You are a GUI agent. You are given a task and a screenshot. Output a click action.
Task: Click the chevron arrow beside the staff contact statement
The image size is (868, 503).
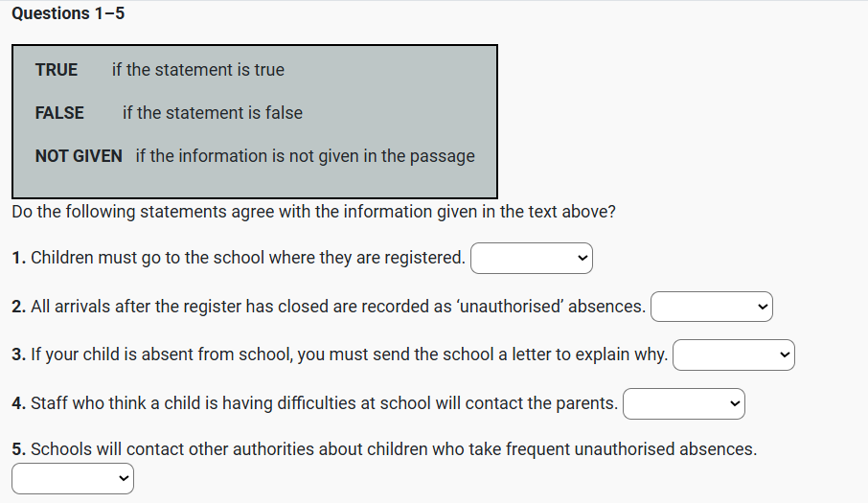pos(735,403)
